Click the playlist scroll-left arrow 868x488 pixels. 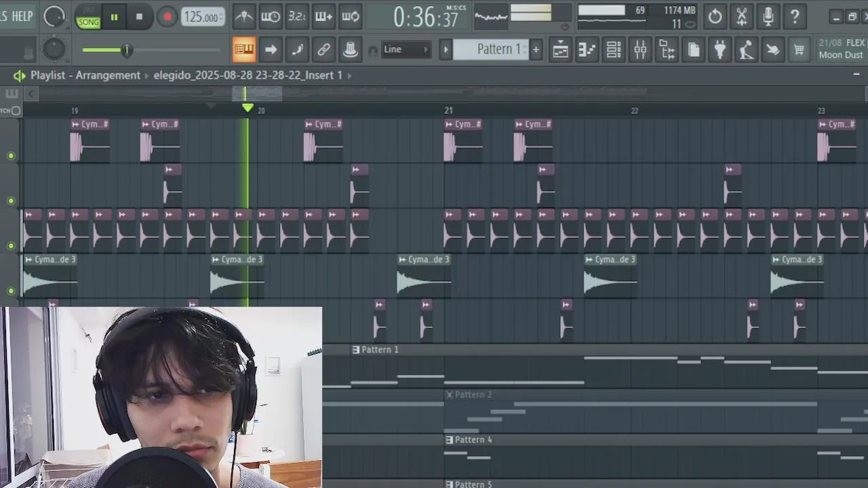coord(31,93)
